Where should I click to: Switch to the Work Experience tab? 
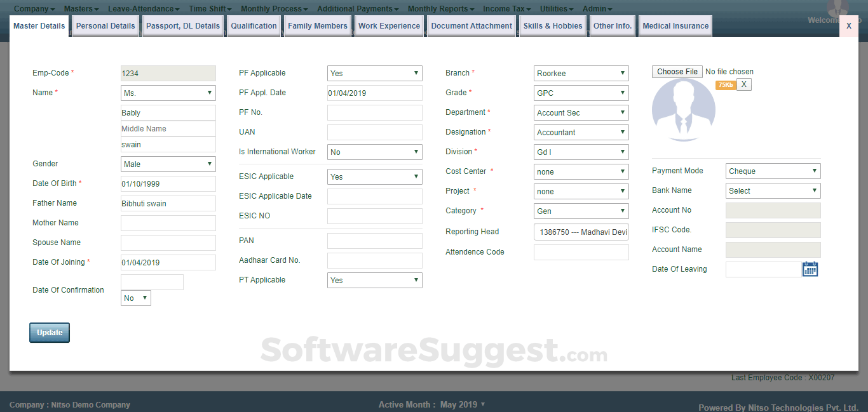[389, 26]
